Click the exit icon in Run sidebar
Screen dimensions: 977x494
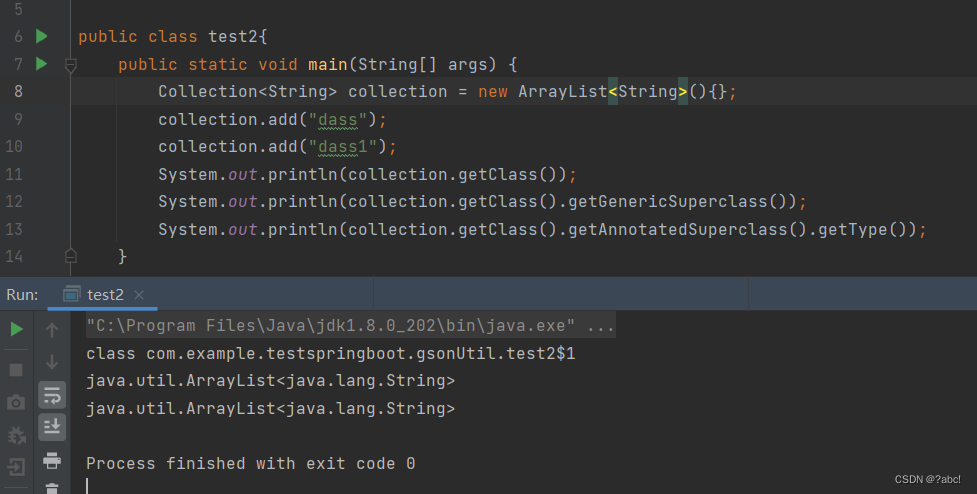16,467
